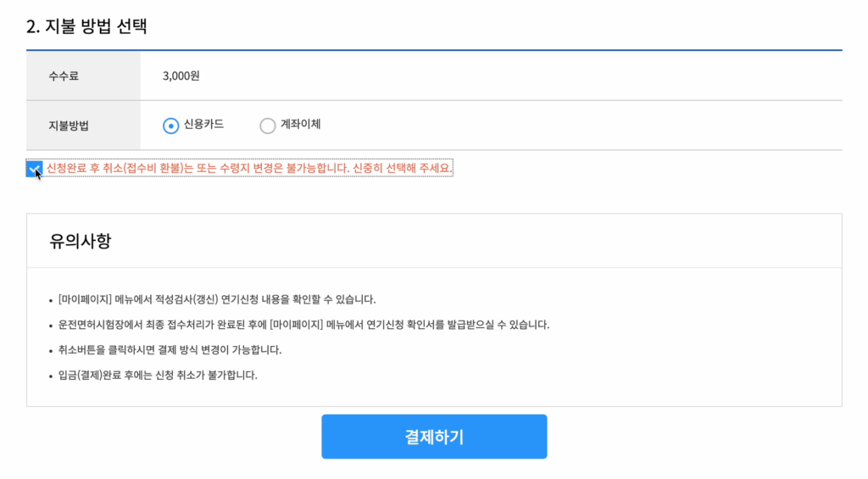868x479 pixels.
Task: Click the 취소버튼을 클릭하시면 note line
Action: coord(170,350)
